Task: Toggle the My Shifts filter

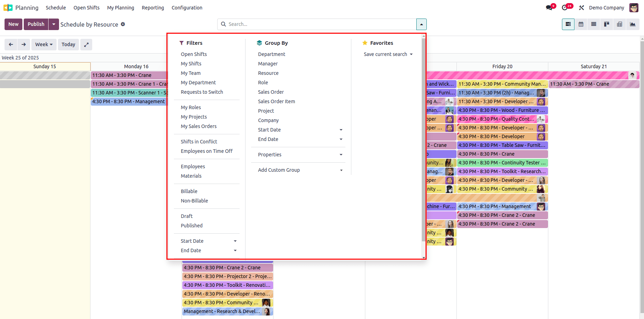Action: click(x=191, y=64)
